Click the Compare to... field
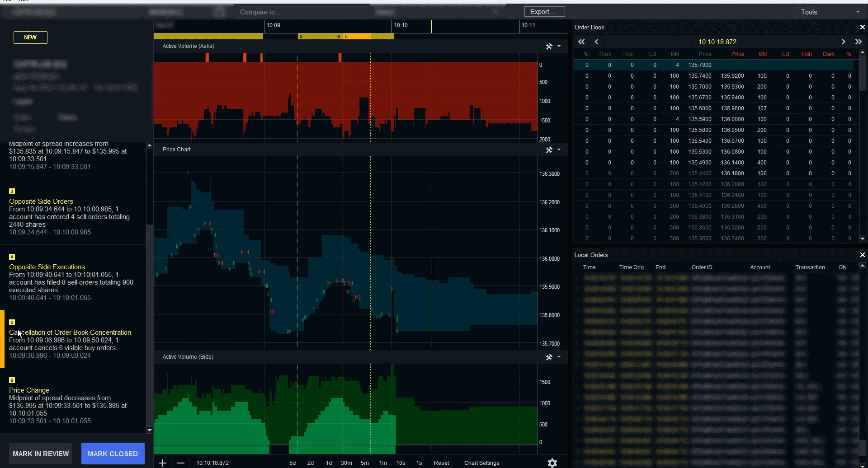 (x=302, y=12)
